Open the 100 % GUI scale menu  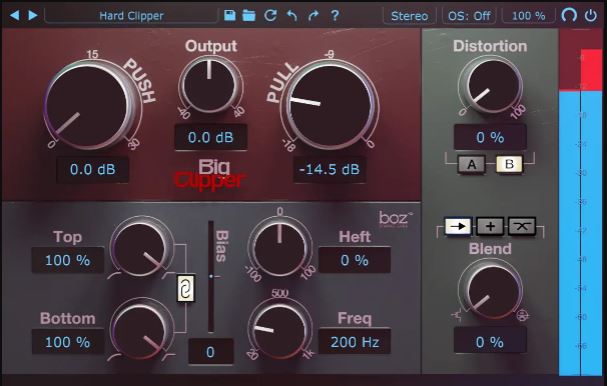click(528, 16)
